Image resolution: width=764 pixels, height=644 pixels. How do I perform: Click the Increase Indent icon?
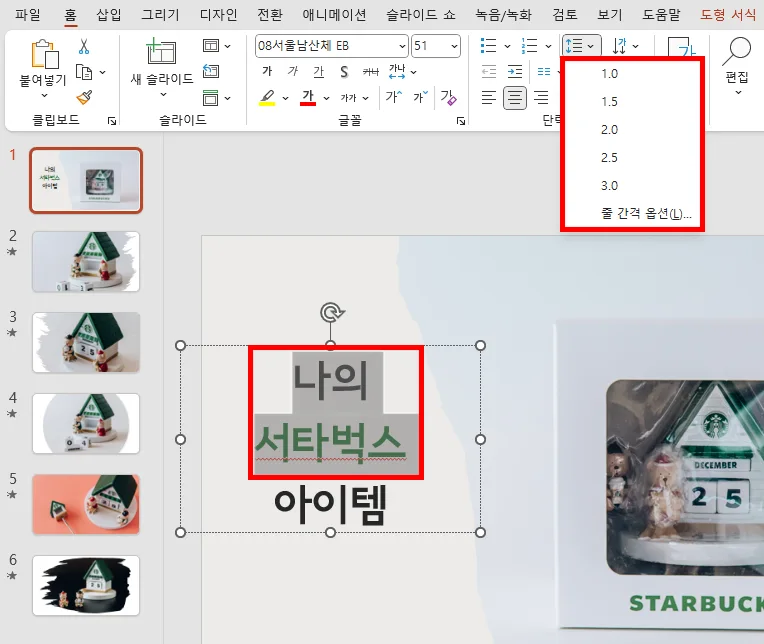point(515,72)
